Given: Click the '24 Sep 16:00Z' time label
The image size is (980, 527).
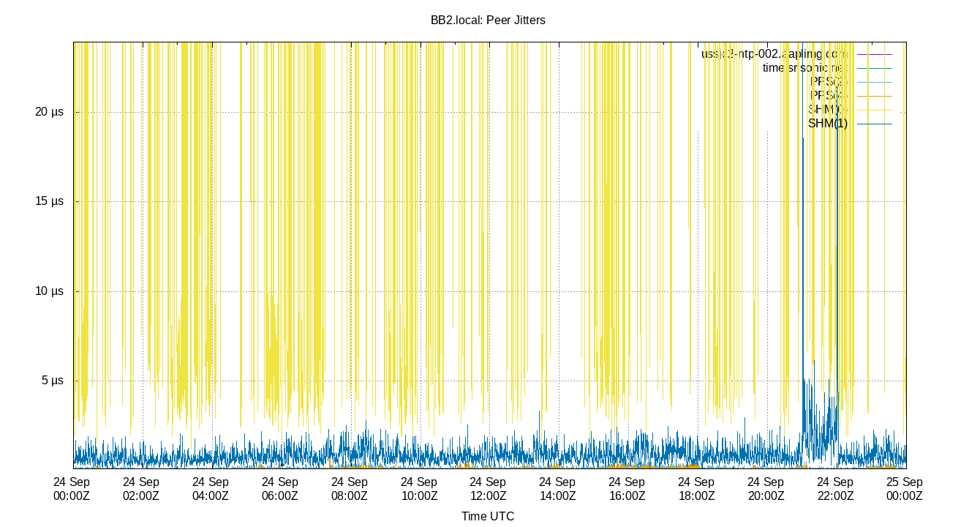Looking at the screenshot, I should coord(627,489).
